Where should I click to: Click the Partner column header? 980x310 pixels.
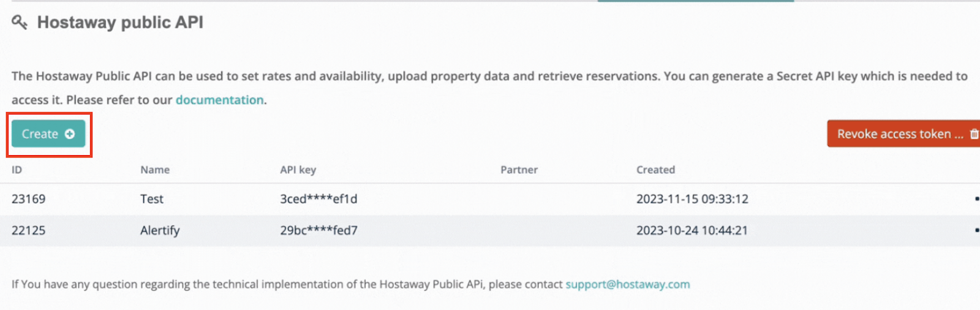pos(519,170)
